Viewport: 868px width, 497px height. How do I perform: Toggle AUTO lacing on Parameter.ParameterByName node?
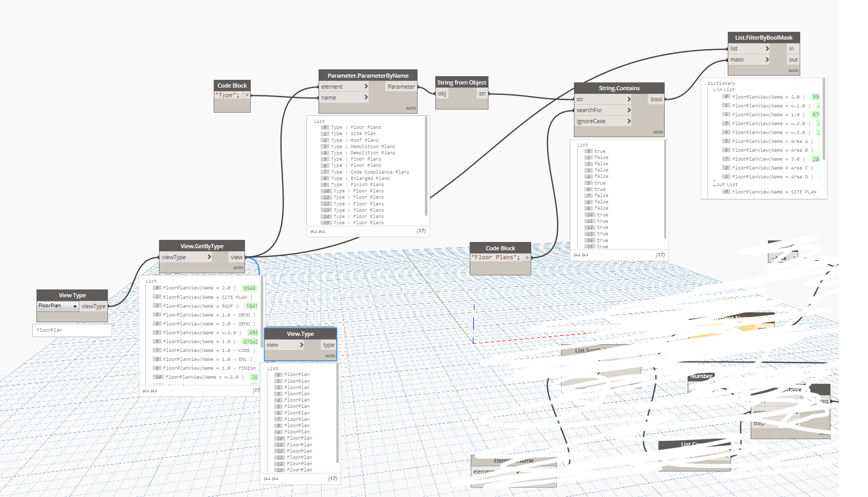coord(411,108)
